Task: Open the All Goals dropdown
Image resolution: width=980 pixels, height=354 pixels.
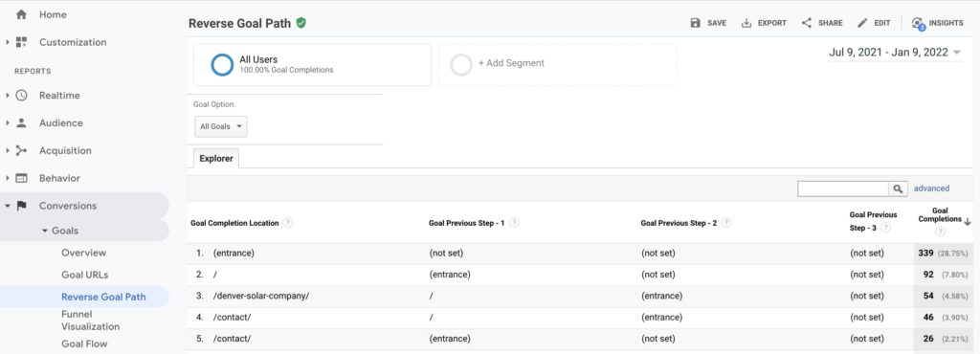Action: tap(221, 126)
